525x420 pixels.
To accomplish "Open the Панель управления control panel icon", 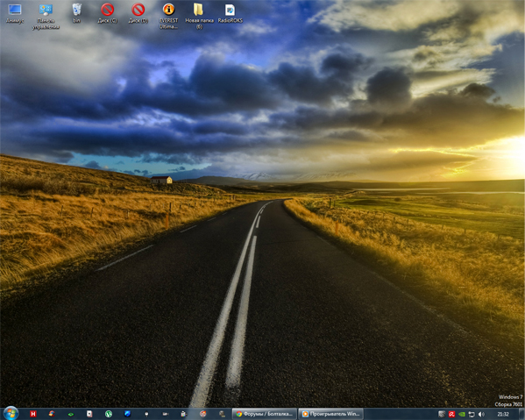I will 46,17.
